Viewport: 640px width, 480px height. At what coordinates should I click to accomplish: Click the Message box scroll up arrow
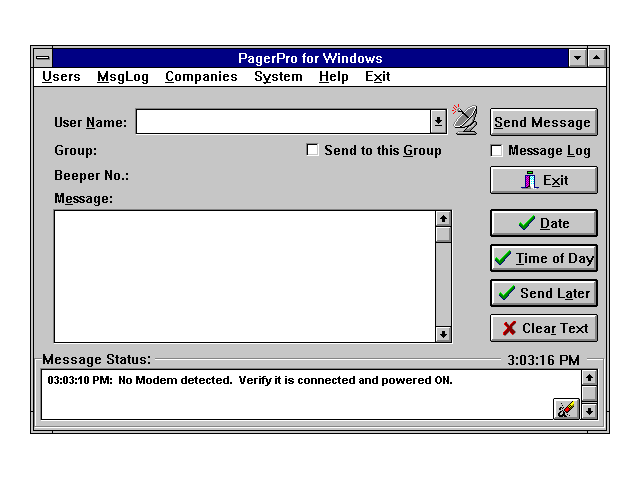444,218
